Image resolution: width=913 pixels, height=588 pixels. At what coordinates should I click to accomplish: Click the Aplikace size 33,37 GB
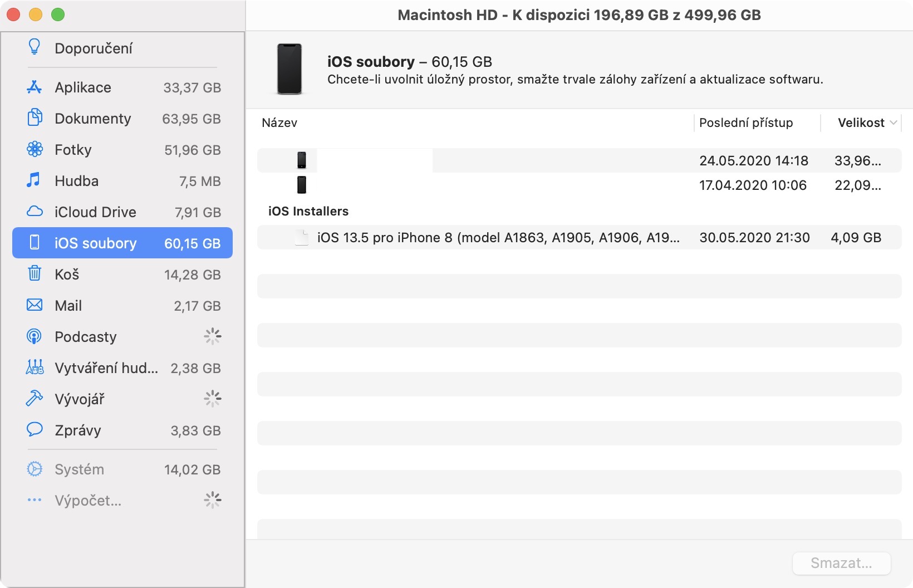point(192,87)
